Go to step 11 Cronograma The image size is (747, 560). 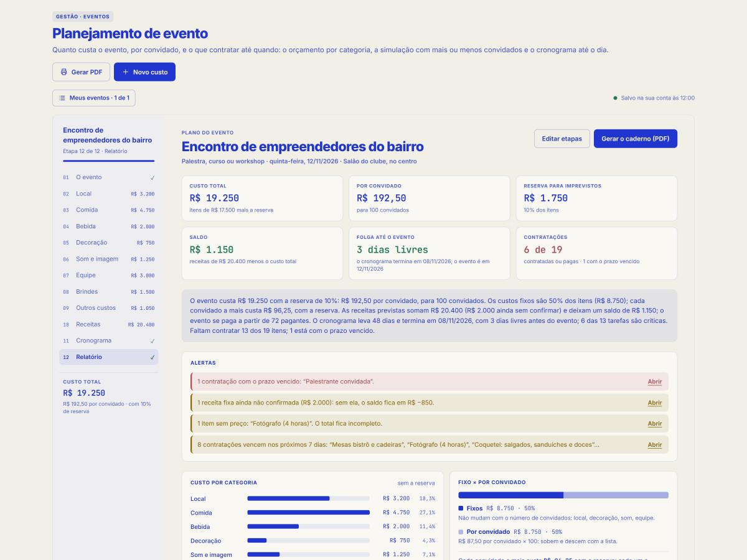tap(109, 340)
